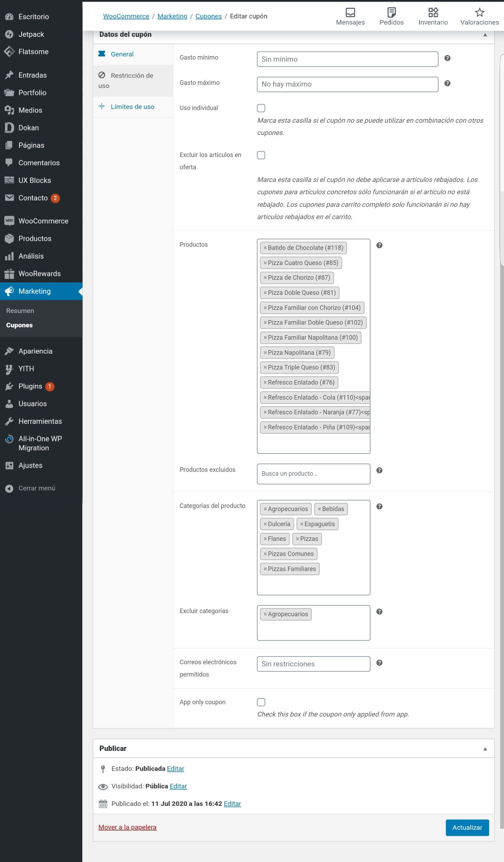This screenshot has height=862, width=504.
Task: Remove Refresco Enlatado (#76) tag
Action: pos(265,382)
